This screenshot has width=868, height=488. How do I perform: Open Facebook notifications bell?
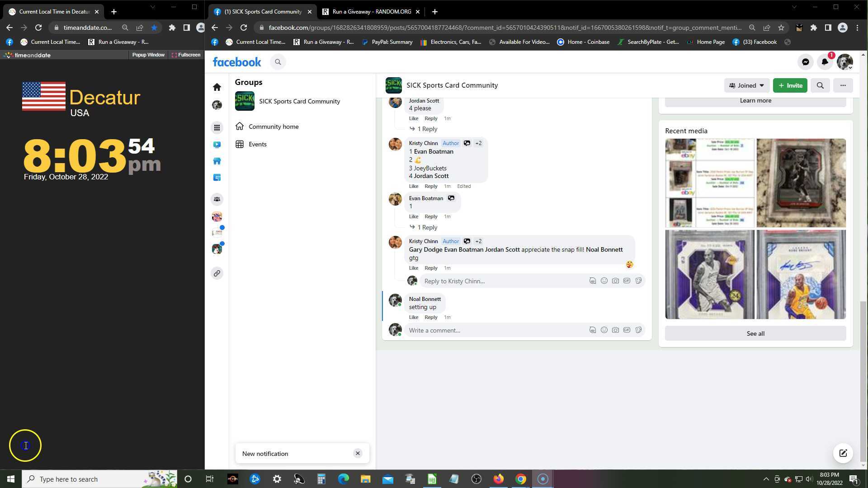coord(825,62)
